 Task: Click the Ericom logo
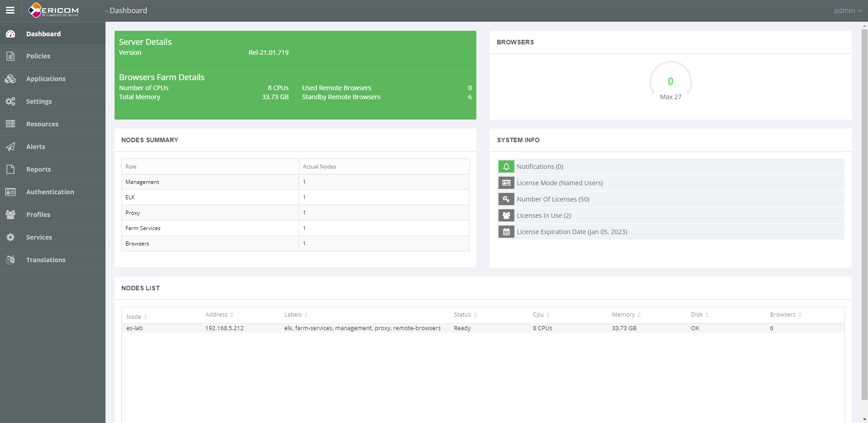click(x=53, y=10)
